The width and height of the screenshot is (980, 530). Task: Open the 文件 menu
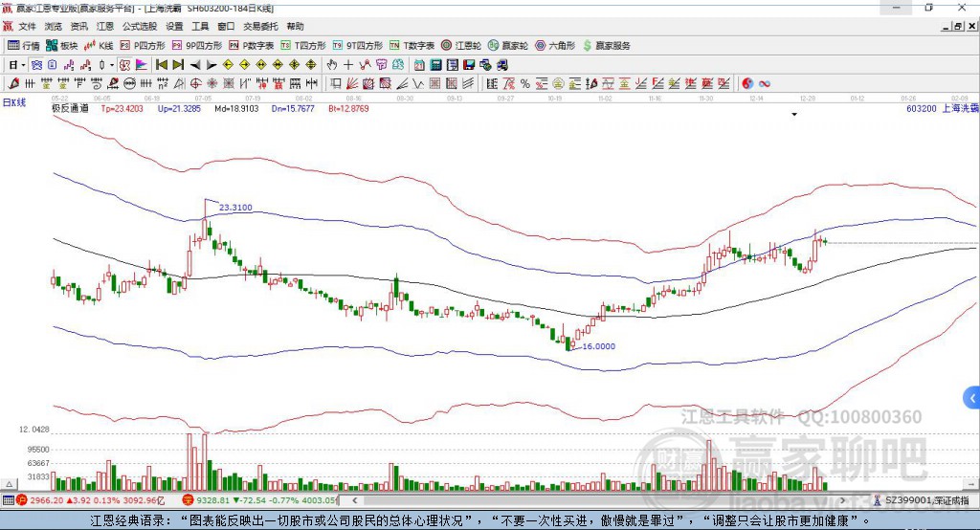[x=27, y=26]
